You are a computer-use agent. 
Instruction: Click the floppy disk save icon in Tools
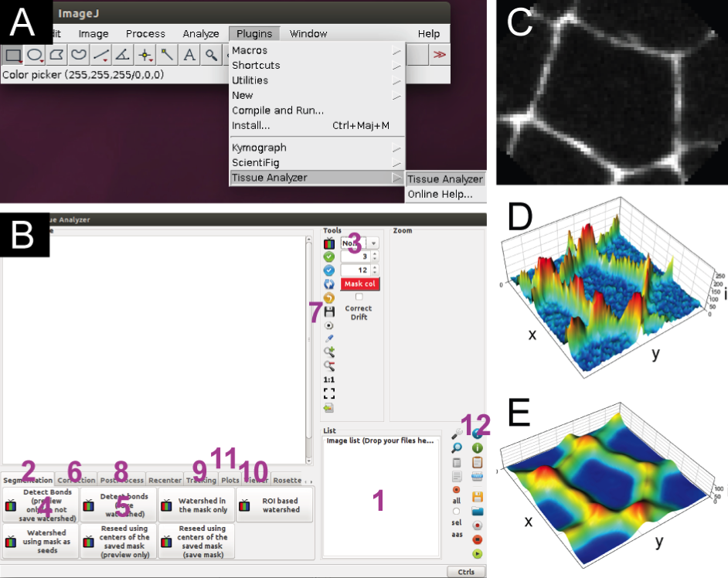click(x=329, y=311)
